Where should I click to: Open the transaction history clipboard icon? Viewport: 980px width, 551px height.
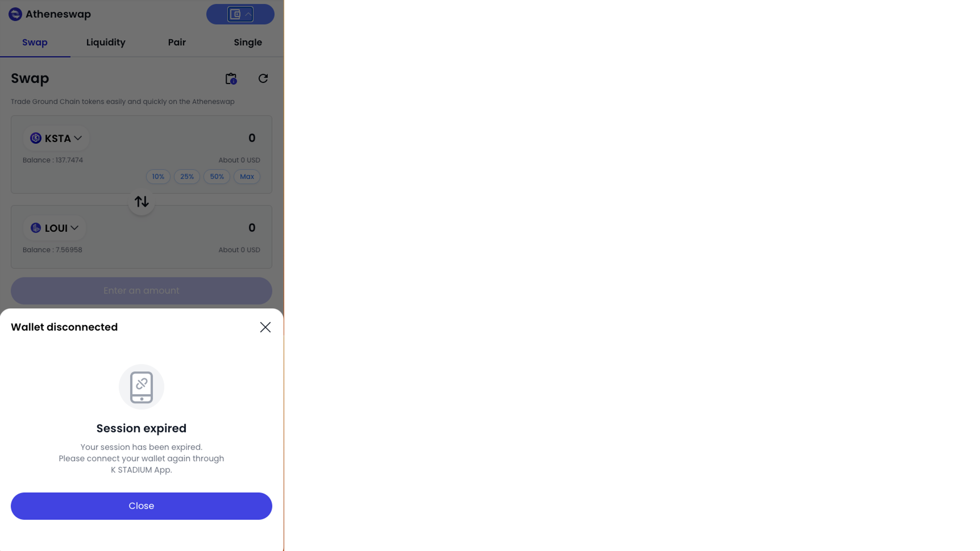coord(231,79)
